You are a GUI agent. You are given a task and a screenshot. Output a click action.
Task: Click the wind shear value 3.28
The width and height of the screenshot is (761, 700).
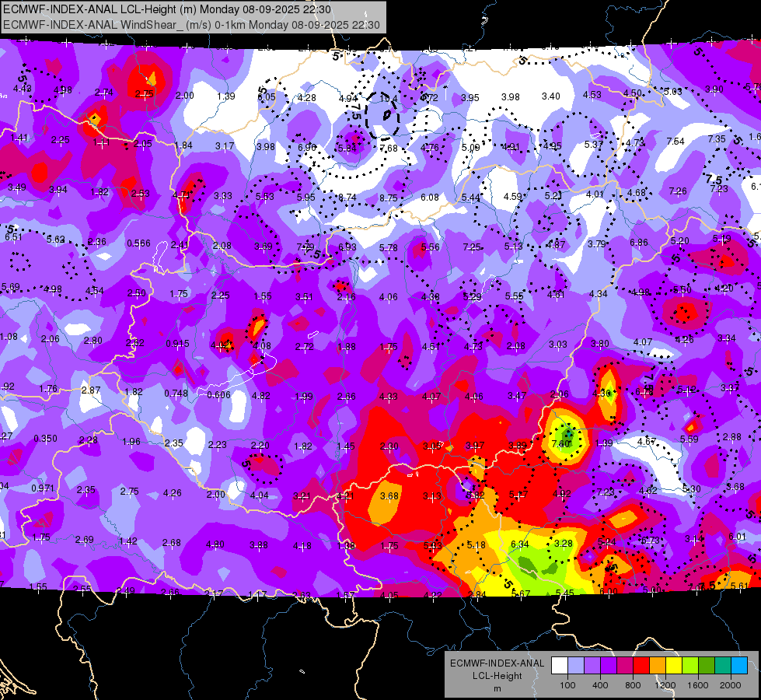(564, 543)
